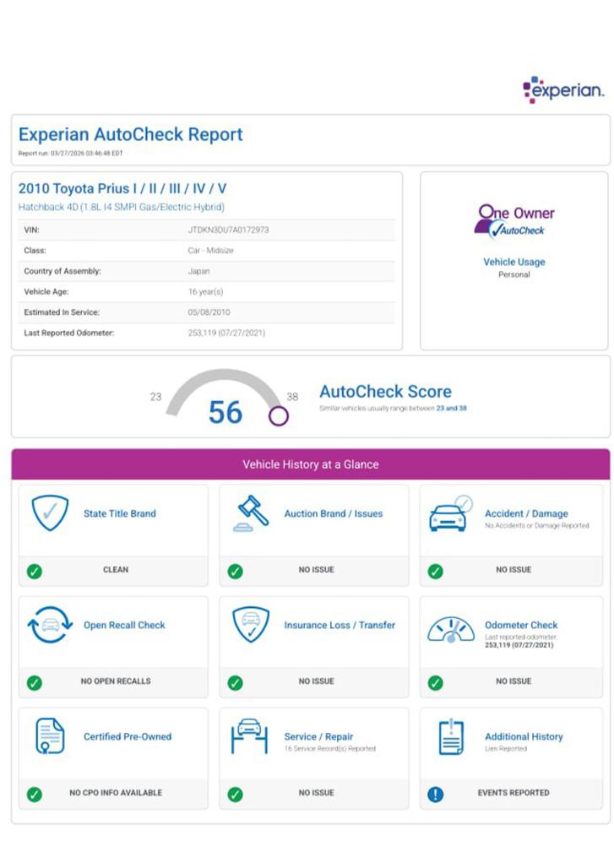Image resolution: width=614 pixels, height=868 pixels.
Task: Click the State Title Brand shield icon
Action: point(50,513)
